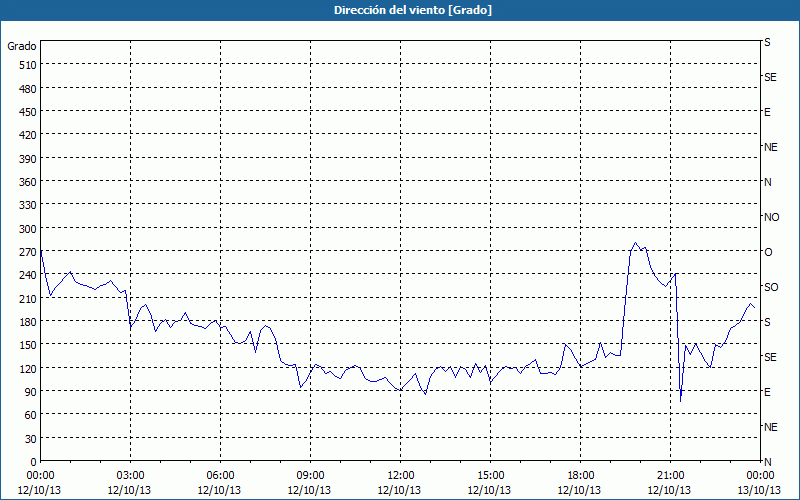Click the 270 degree axis label
The image size is (800, 500).
28,252
